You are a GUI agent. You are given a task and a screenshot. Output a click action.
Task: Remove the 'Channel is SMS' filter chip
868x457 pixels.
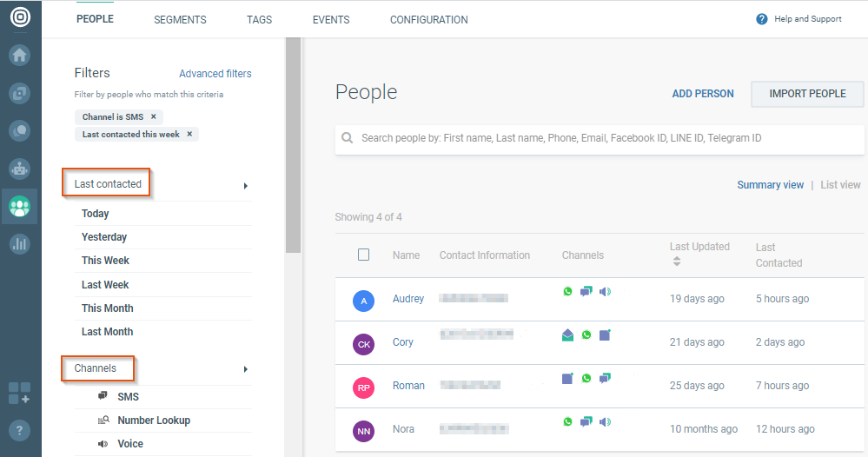point(154,116)
